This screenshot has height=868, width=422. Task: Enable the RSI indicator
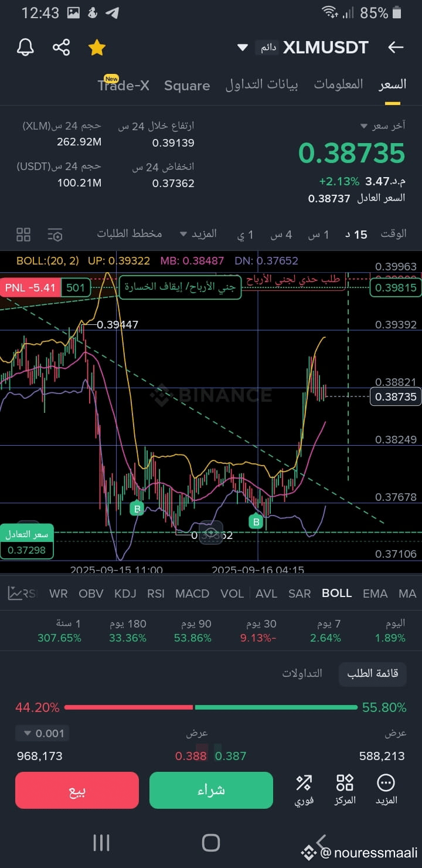pyautogui.click(x=156, y=594)
